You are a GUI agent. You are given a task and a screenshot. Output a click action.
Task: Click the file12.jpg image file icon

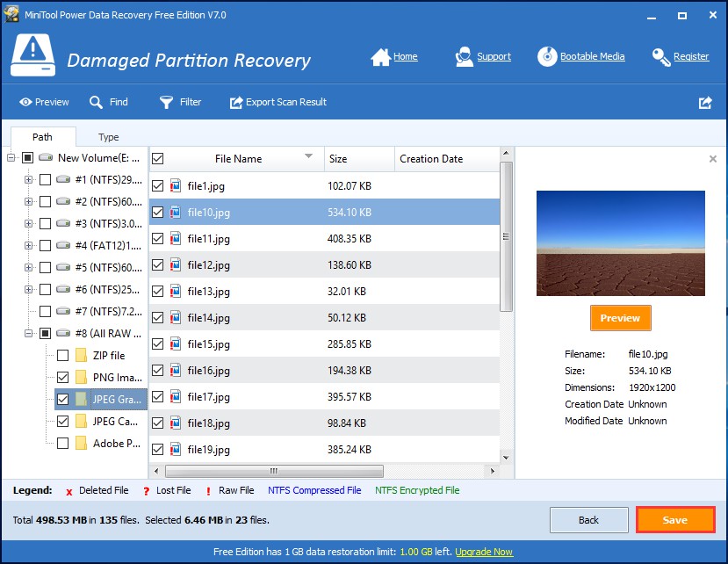click(175, 264)
